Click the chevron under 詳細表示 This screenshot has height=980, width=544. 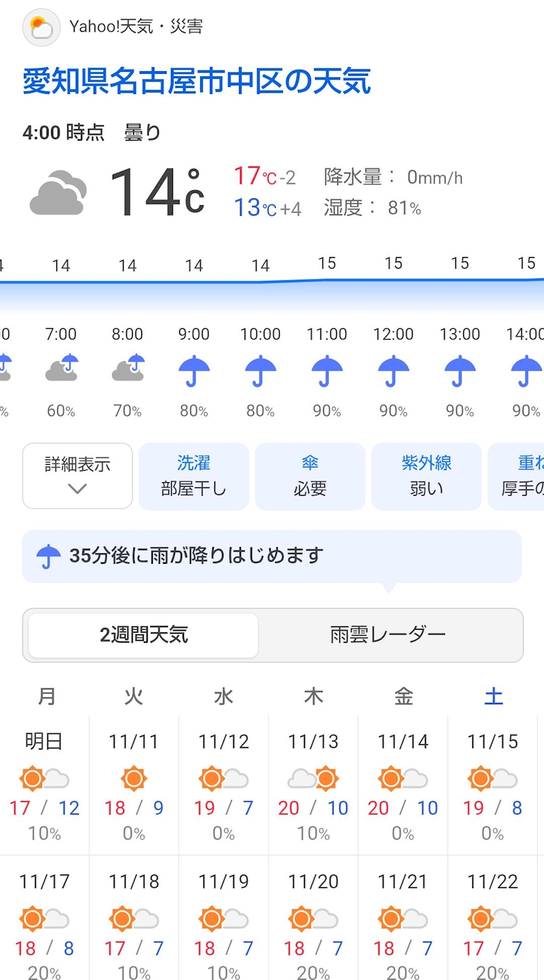click(x=77, y=489)
